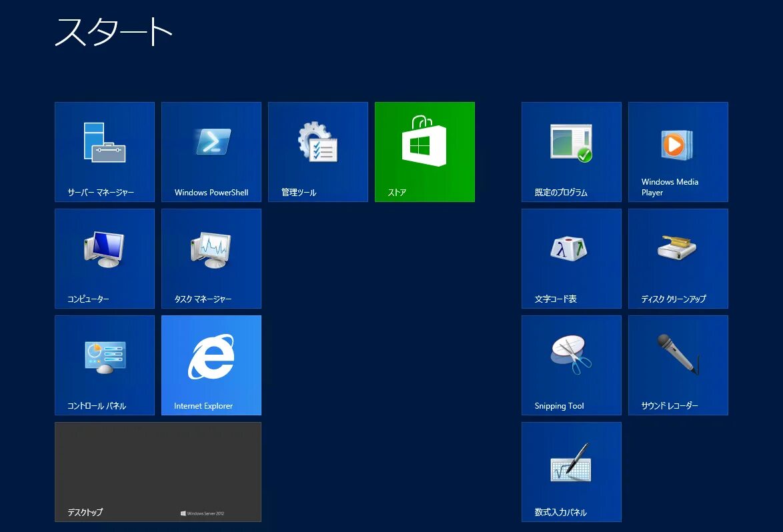Open the 管理ツール tile
This screenshot has width=783, height=532.
click(x=318, y=152)
